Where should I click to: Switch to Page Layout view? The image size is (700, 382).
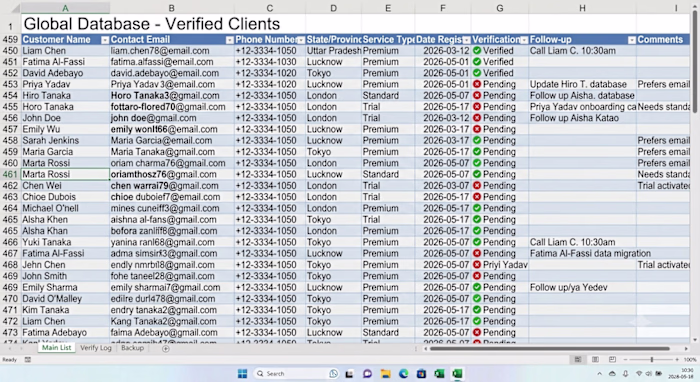(595, 360)
